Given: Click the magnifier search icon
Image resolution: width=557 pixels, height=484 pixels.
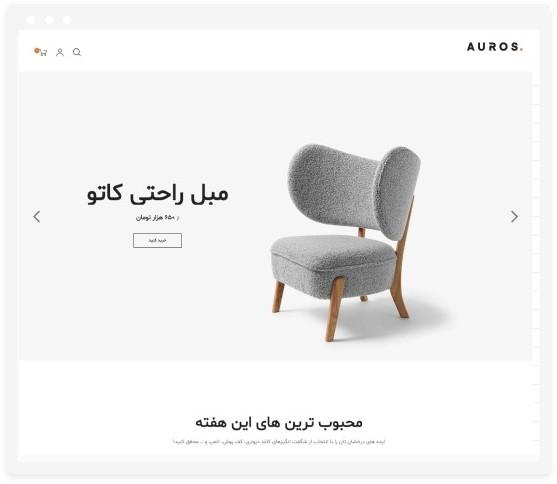Looking at the screenshot, I should [x=77, y=52].
